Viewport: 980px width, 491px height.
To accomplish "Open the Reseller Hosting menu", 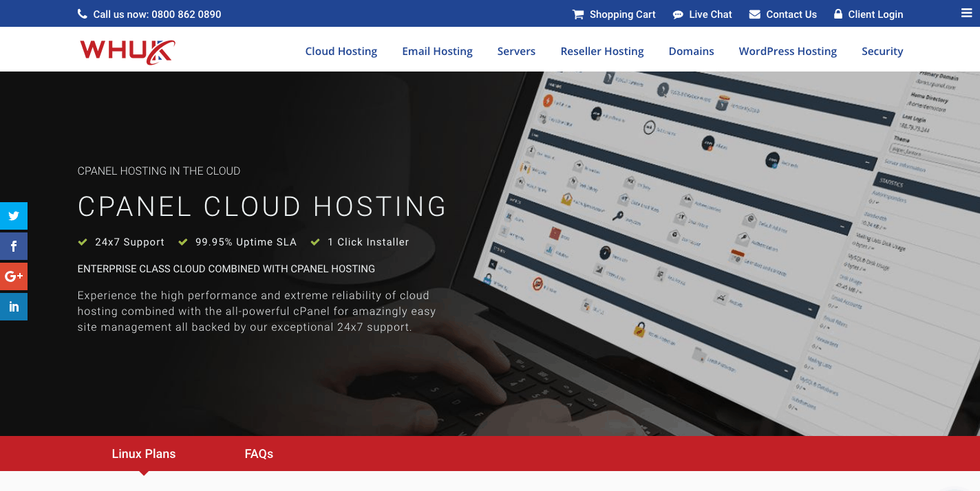I will tap(602, 51).
